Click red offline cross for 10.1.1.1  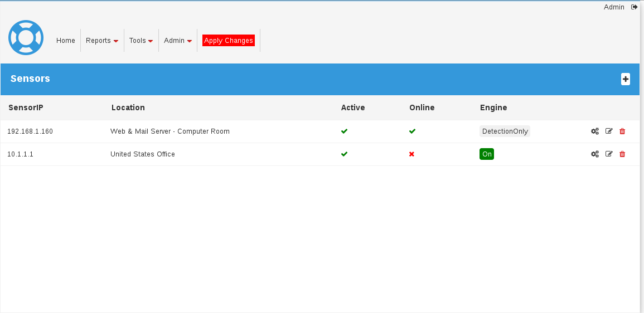pyautogui.click(x=411, y=154)
